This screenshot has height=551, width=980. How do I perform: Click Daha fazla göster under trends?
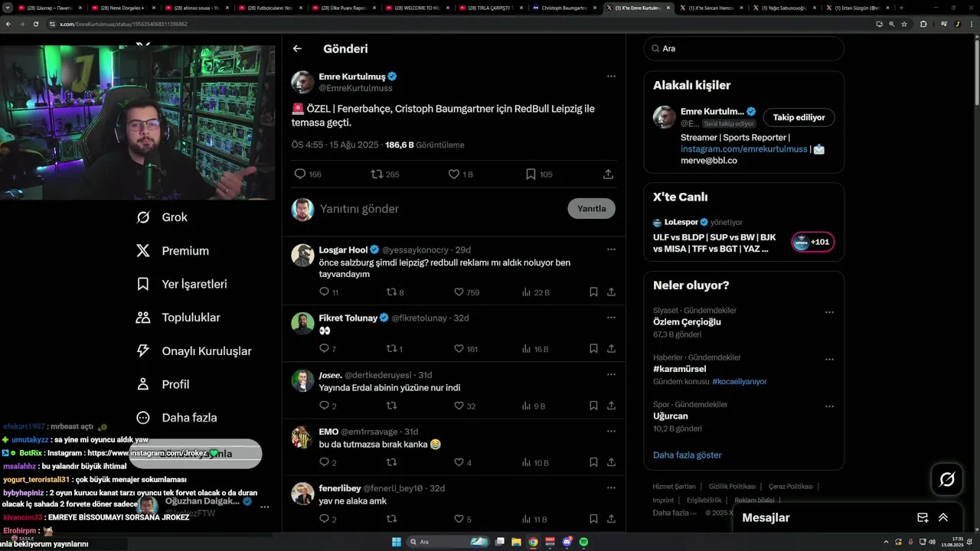click(688, 455)
